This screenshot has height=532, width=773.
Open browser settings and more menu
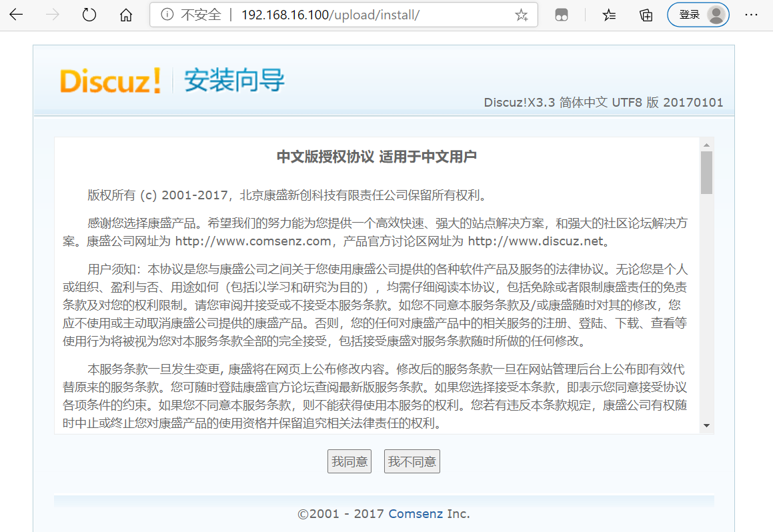pyautogui.click(x=751, y=15)
